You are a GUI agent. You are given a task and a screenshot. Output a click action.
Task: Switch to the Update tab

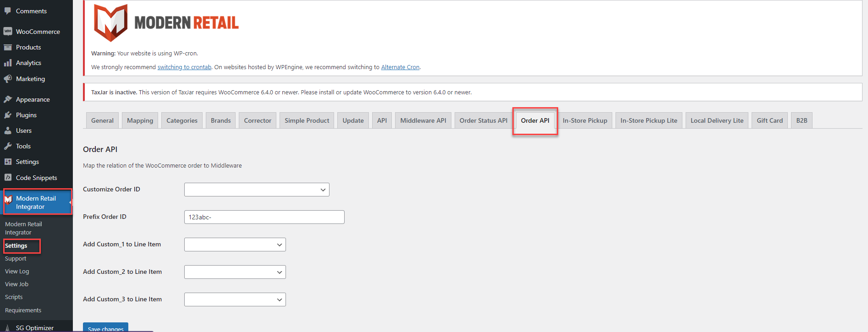coord(353,120)
